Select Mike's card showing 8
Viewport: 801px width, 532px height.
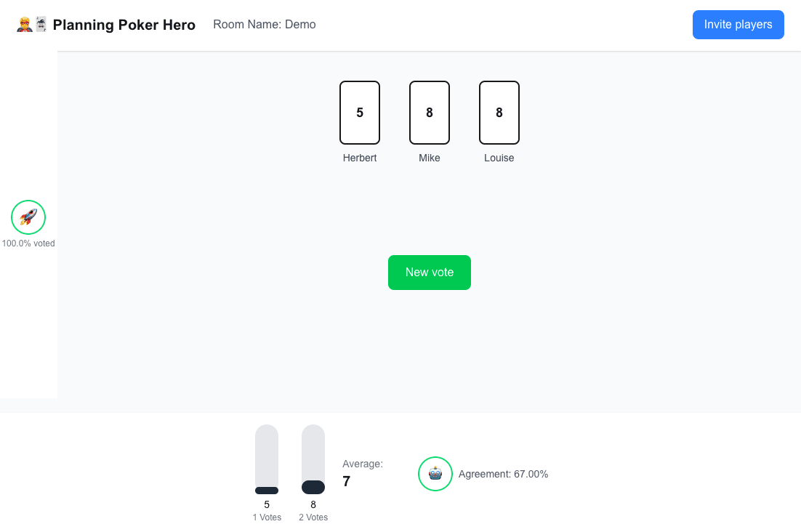click(x=429, y=113)
